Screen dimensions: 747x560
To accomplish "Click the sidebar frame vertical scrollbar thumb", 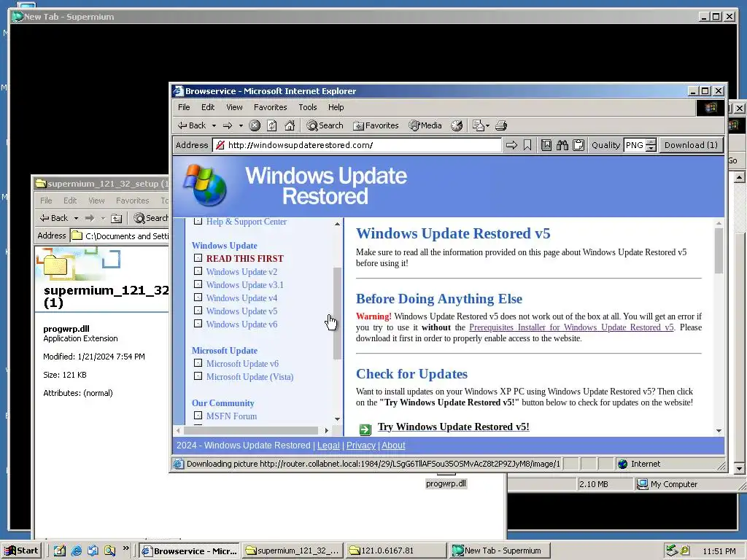I will [x=337, y=313].
